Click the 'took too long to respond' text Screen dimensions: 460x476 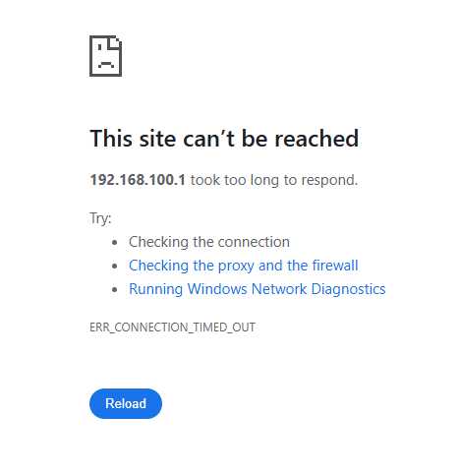pos(274,180)
